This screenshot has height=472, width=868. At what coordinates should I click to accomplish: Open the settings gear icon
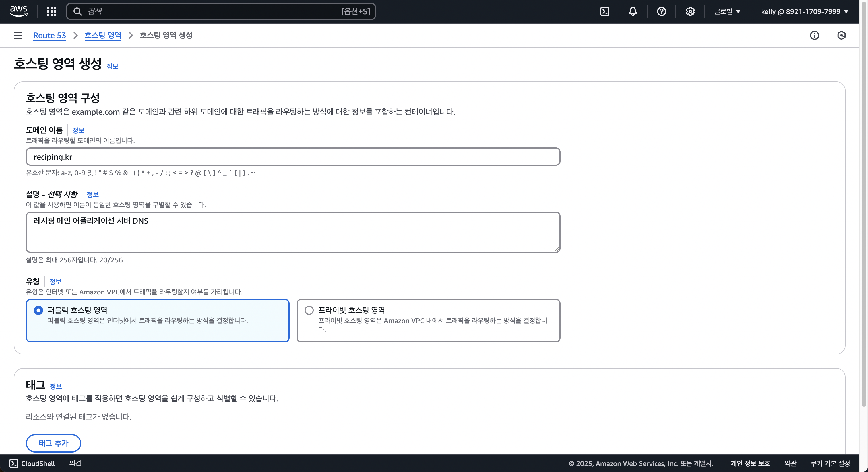(x=690, y=11)
